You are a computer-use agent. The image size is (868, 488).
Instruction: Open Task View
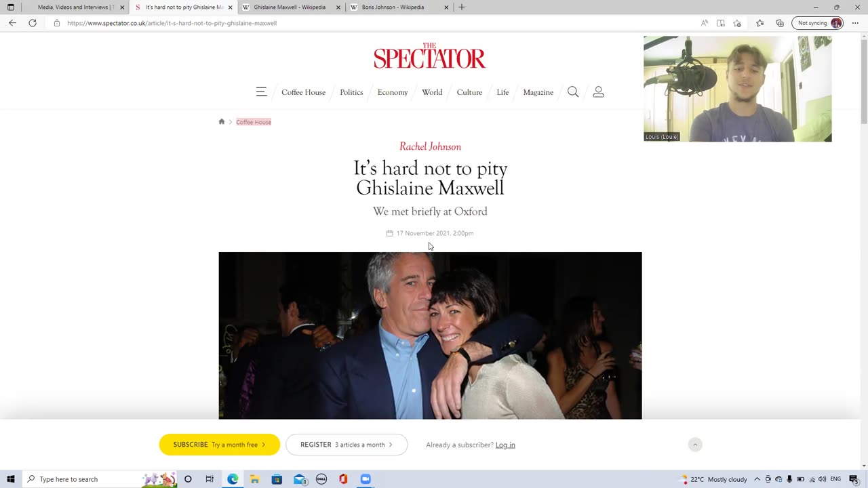(x=210, y=479)
